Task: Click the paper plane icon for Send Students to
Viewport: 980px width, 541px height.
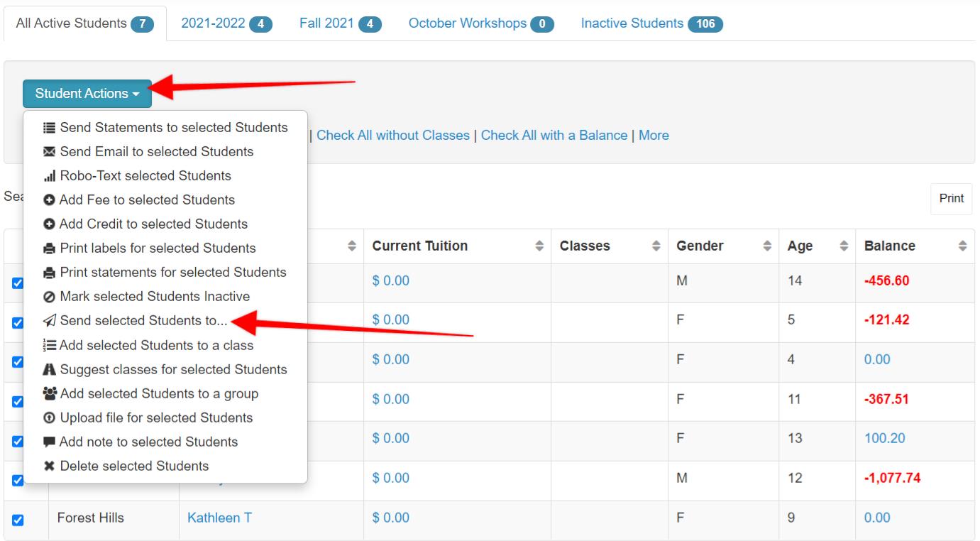Action: (49, 321)
